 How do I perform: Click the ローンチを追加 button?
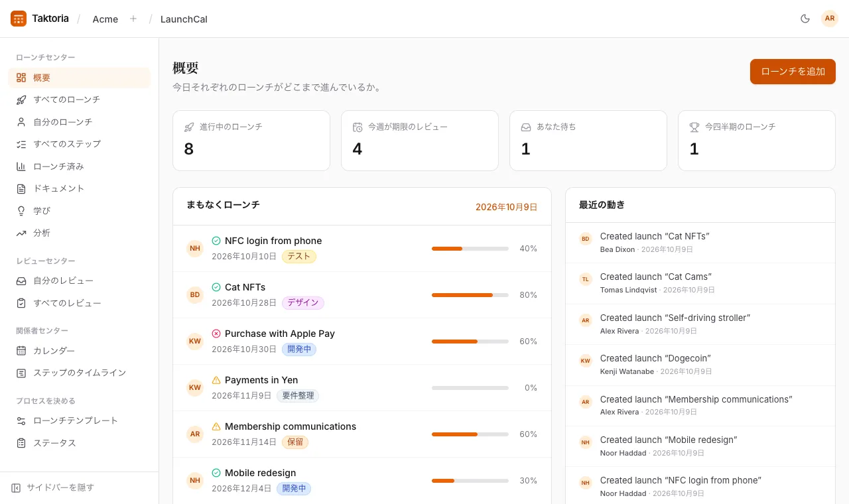[793, 72]
